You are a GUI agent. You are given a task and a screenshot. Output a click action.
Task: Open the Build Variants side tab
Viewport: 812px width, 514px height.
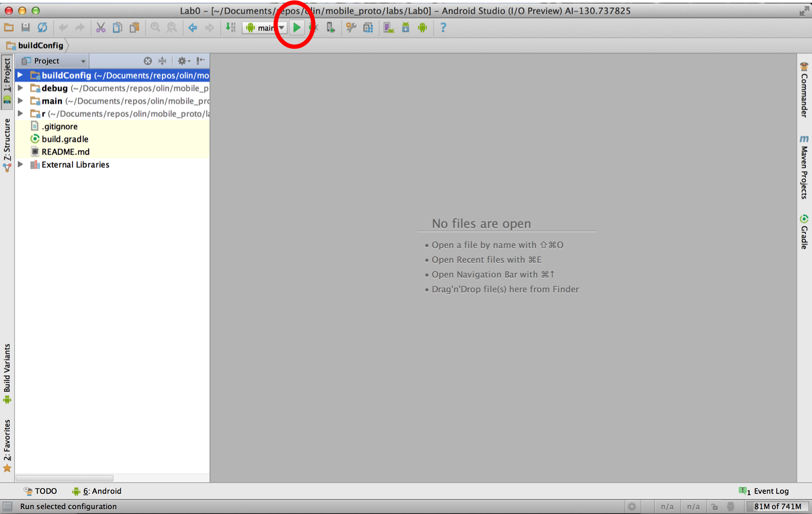(7, 373)
